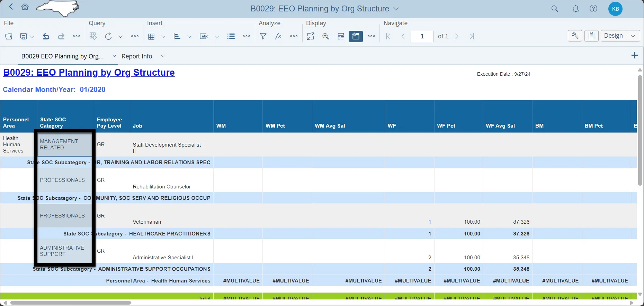Click the page number input field
Screen dimensions: 644x306
click(422, 36)
